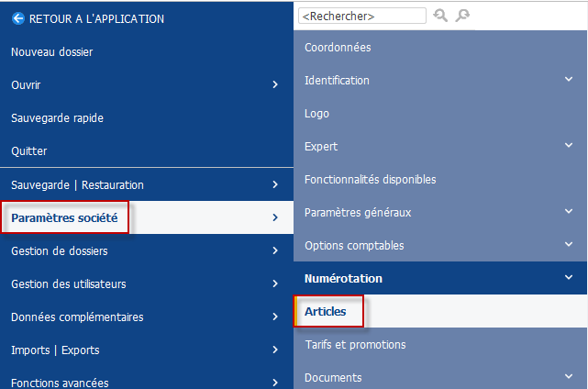Click inside the Rechercher search field
588x389 pixels.
(361, 16)
